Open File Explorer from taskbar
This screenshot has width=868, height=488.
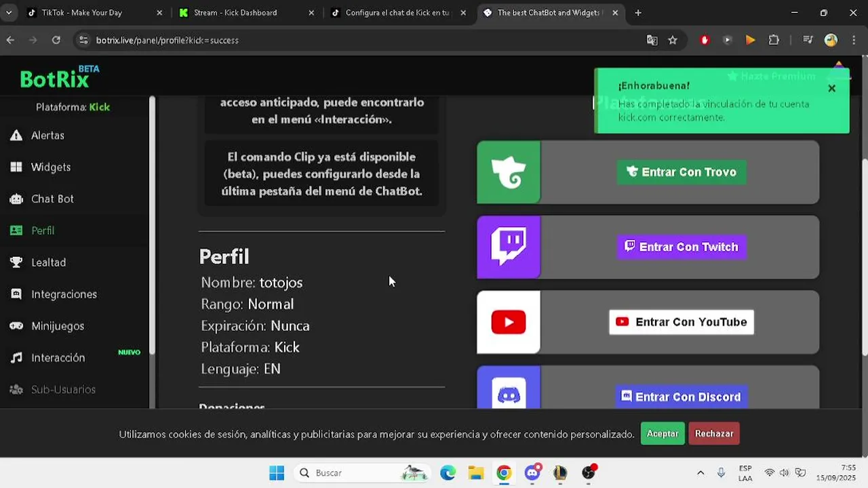point(476,473)
